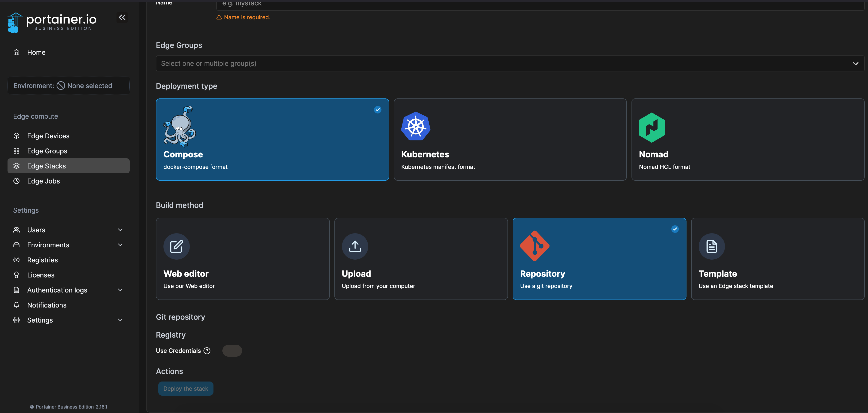868x413 pixels.
Task: Open Edge Devices from the sidebar
Action: tap(48, 136)
